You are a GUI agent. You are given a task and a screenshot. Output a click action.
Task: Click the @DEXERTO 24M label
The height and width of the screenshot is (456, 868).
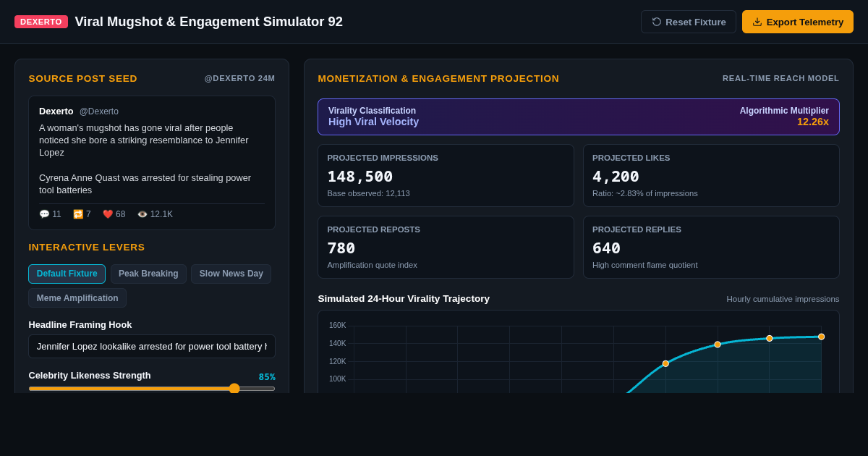click(x=239, y=78)
